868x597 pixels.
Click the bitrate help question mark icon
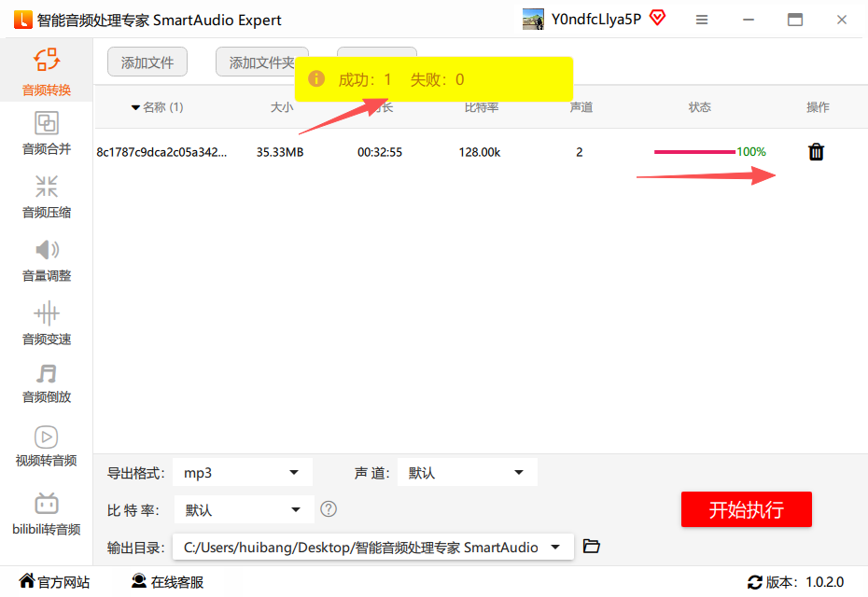329,509
